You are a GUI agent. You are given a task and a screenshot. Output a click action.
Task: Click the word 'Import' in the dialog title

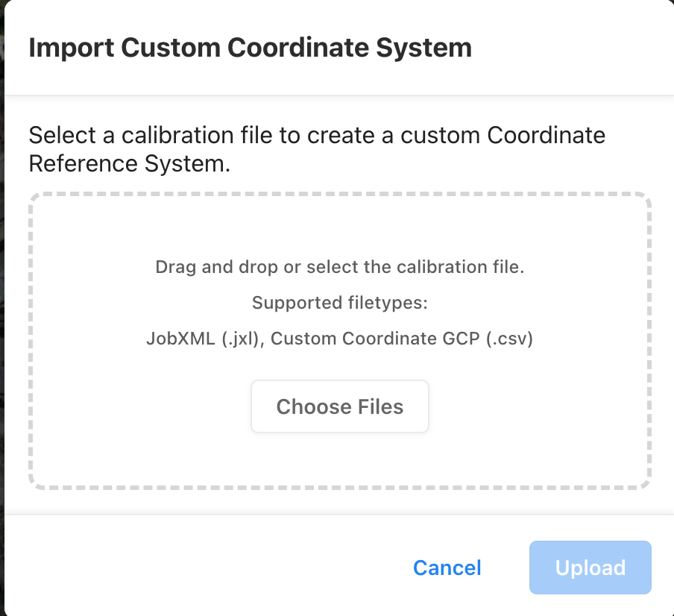(x=70, y=48)
